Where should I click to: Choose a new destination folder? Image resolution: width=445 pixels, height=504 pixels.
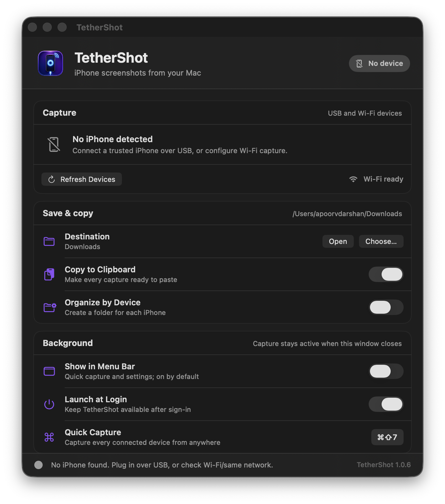coord(381,241)
